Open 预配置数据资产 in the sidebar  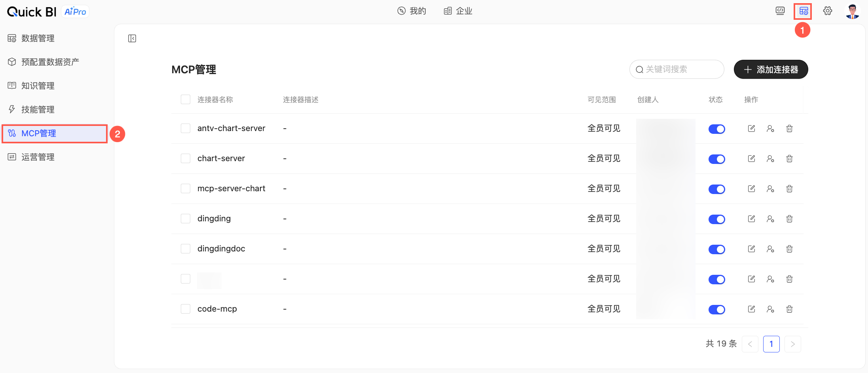pyautogui.click(x=54, y=62)
